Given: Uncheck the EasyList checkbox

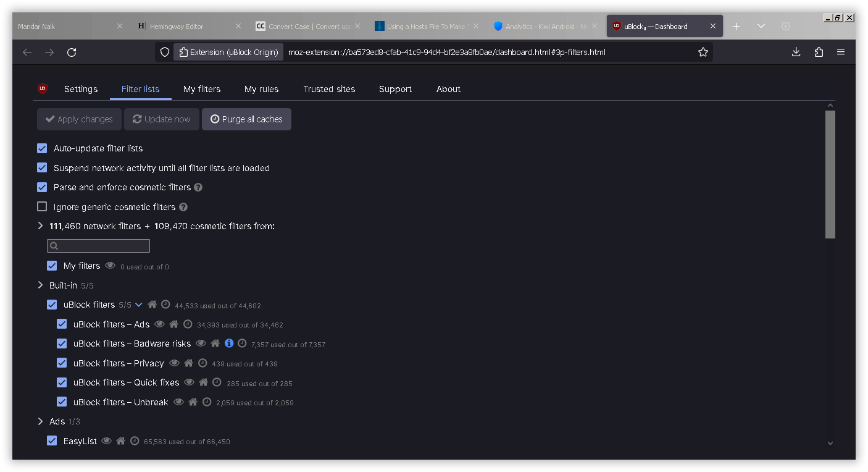Looking at the screenshot, I should pos(52,440).
